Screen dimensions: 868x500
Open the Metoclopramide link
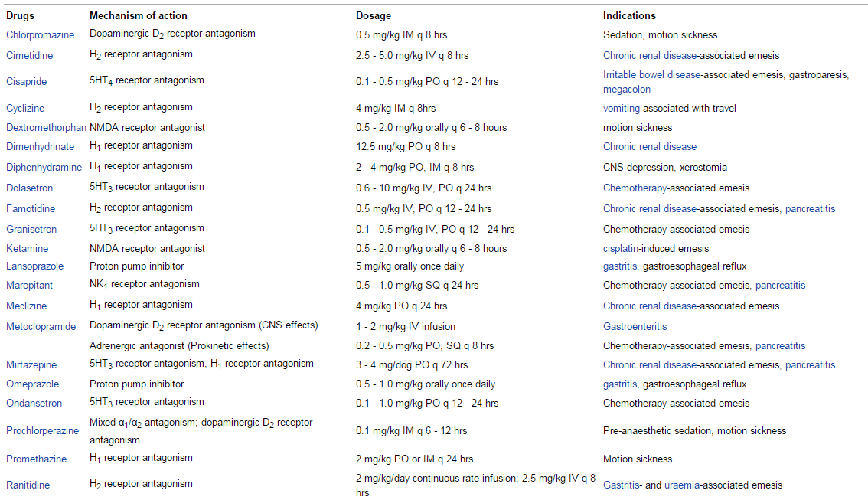point(41,327)
